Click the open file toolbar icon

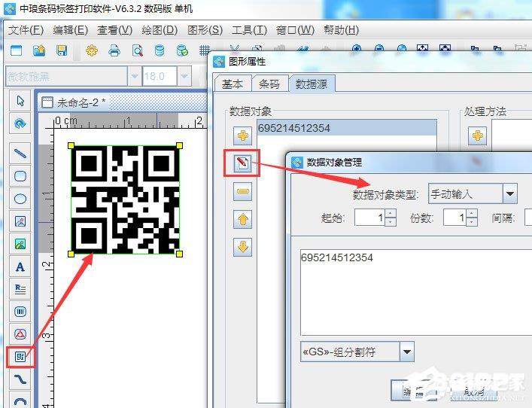[39, 50]
